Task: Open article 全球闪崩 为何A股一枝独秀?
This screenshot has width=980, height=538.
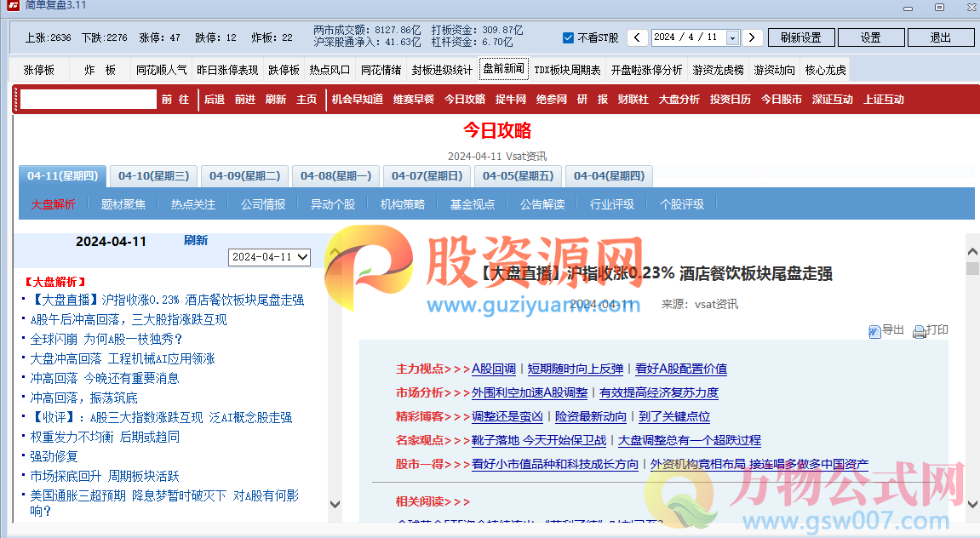Action: (x=106, y=340)
